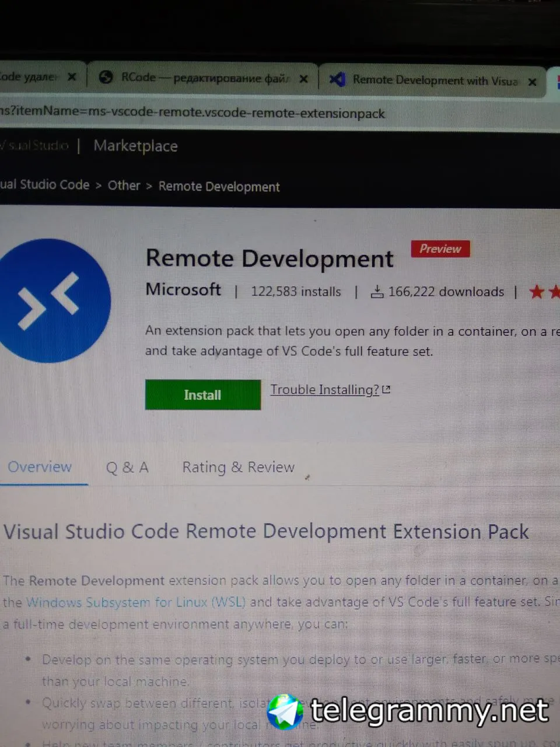Click the 122,583 installs text
Image resolution: width=560 pixels, height=747 pixels.
(x=296, y=291)
